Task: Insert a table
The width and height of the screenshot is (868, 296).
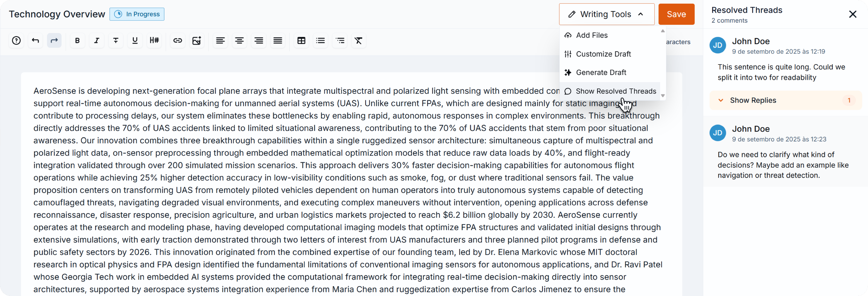Action: point(301,40)
